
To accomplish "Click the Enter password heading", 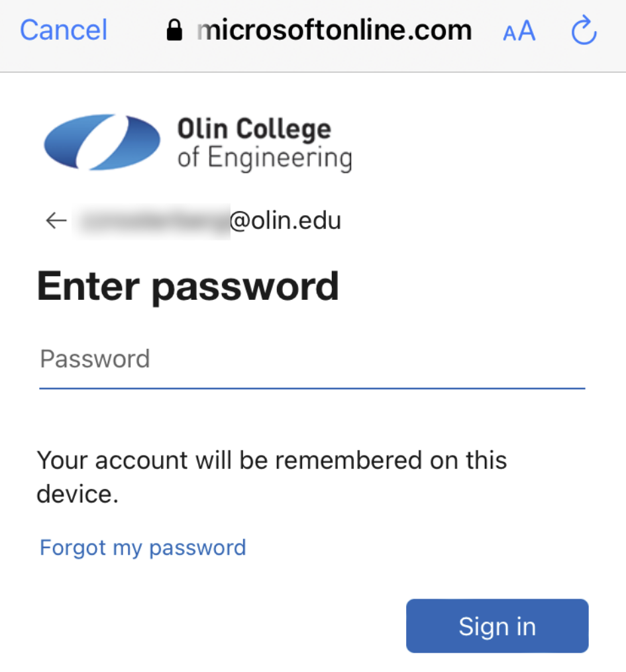I will pyautogui.click(x=188, y=286).
